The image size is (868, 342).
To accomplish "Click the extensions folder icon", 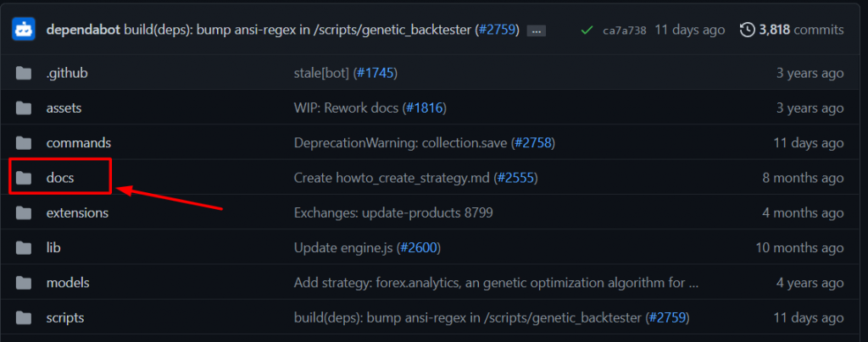I will click(x=23, y=212).
